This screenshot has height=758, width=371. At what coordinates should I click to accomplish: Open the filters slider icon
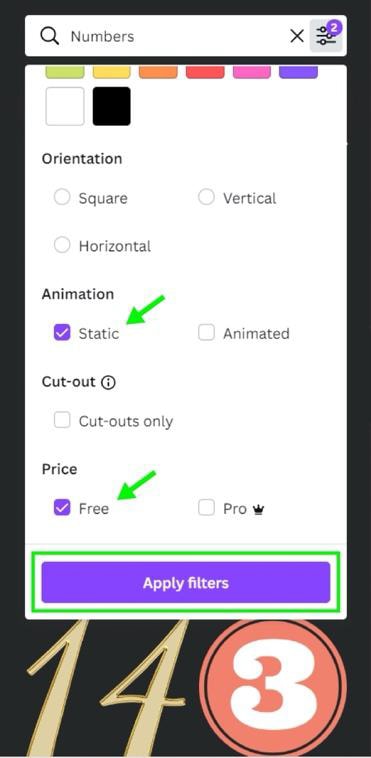point(326,36)
